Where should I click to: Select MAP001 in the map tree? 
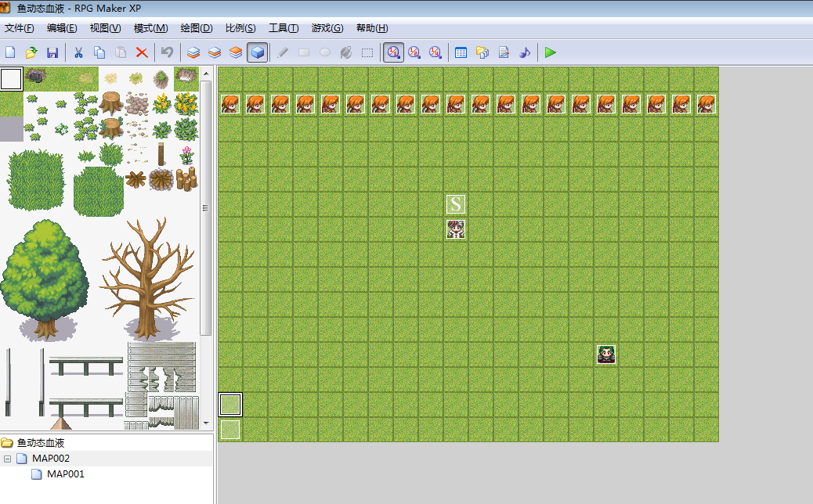65,474
